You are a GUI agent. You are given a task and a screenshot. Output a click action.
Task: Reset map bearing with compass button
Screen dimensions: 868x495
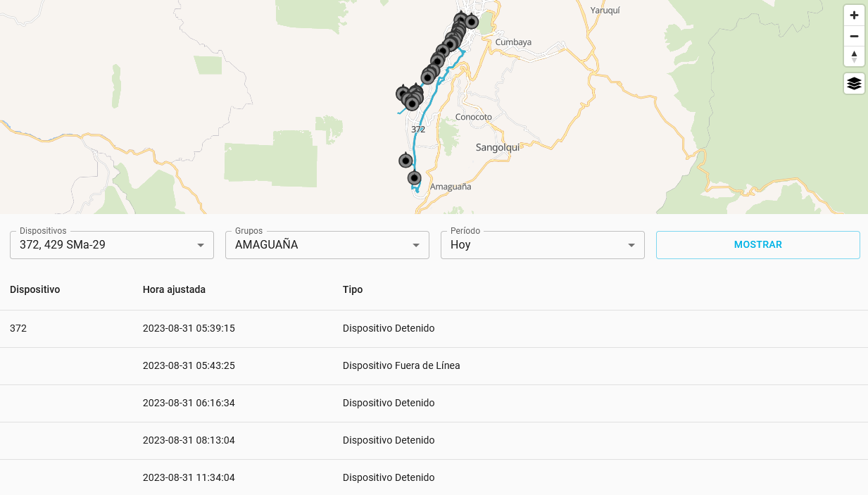pyautogui.click(x=854, y=56)
